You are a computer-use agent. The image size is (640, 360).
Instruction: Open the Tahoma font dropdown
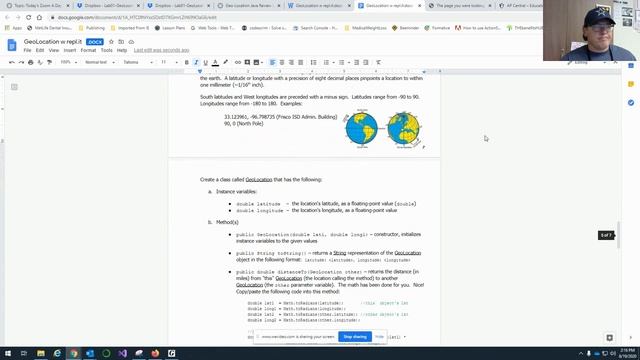[x=138, y=62]
